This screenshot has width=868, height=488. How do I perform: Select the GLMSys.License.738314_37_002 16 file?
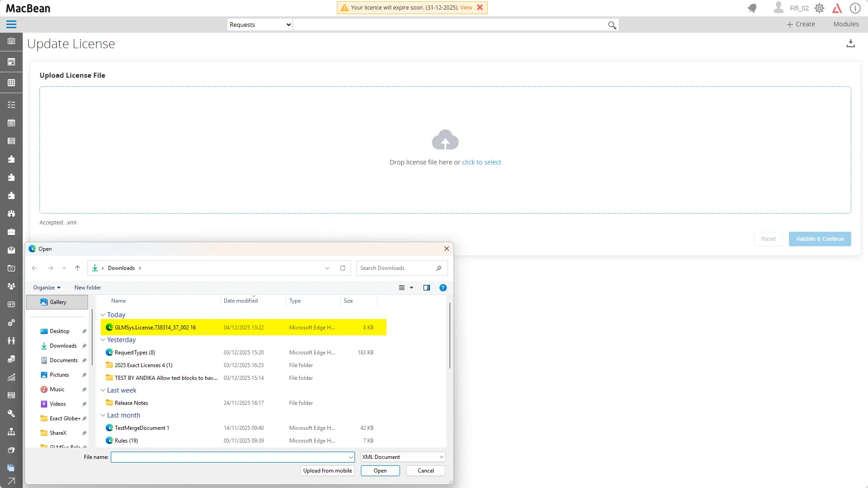[x=155, y=328]
